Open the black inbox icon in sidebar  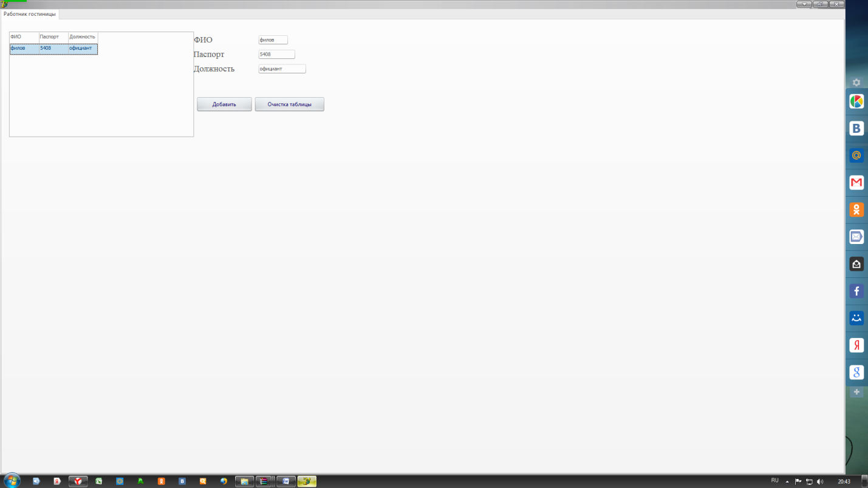(x=856, y=264)
